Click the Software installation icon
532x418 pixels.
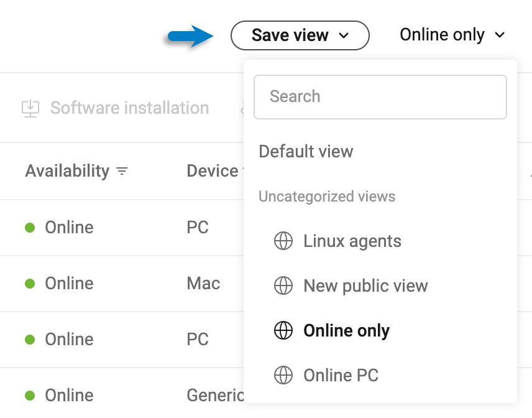coord(31,108)
